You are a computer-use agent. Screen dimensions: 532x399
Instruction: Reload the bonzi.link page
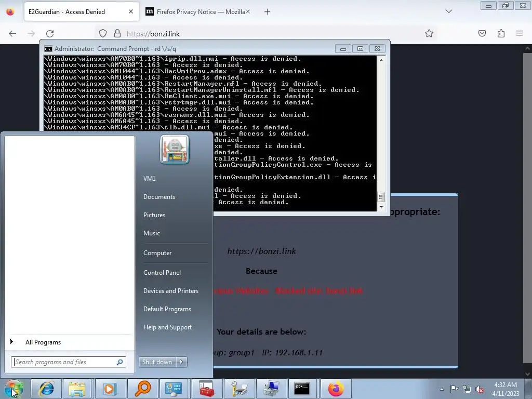pos(50,34)
